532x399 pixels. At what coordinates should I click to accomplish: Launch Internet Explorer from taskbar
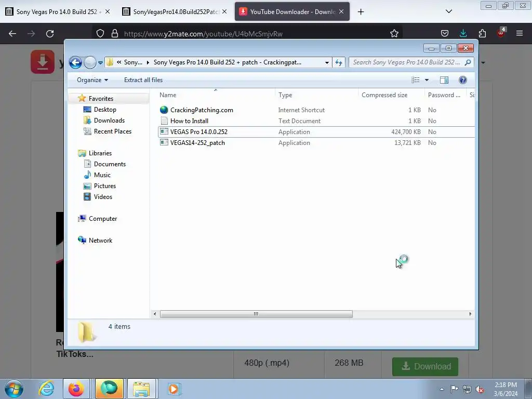(46, 389)
